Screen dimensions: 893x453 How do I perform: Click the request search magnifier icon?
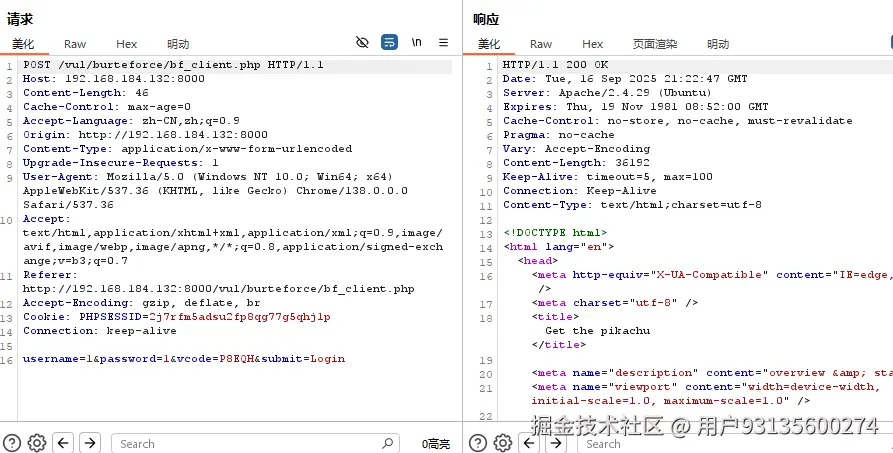(387, 443)
